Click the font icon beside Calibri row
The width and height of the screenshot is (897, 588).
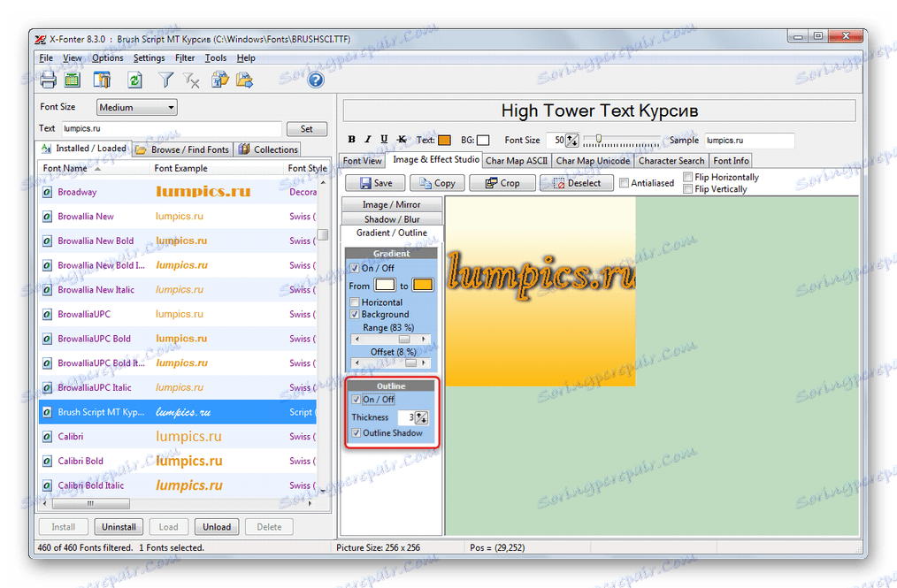coord(48,437)
